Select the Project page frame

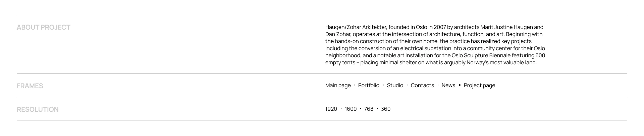479,86
